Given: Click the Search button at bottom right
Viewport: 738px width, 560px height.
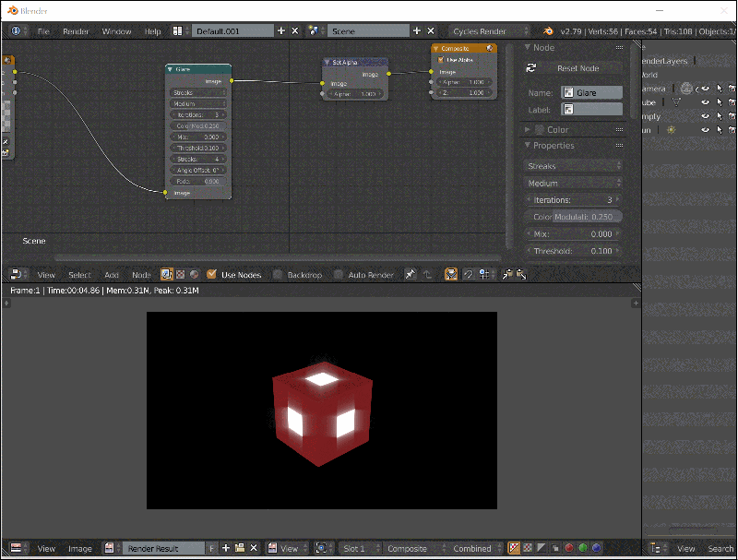Looking at the screenshot, I should click(x=720, y=548).
